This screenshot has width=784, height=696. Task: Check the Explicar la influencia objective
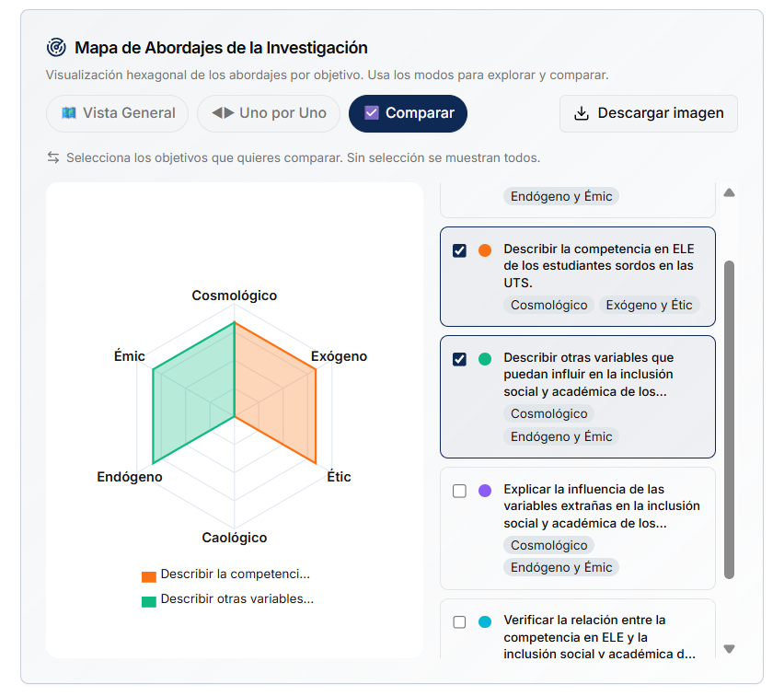click(x=457, y=492)
